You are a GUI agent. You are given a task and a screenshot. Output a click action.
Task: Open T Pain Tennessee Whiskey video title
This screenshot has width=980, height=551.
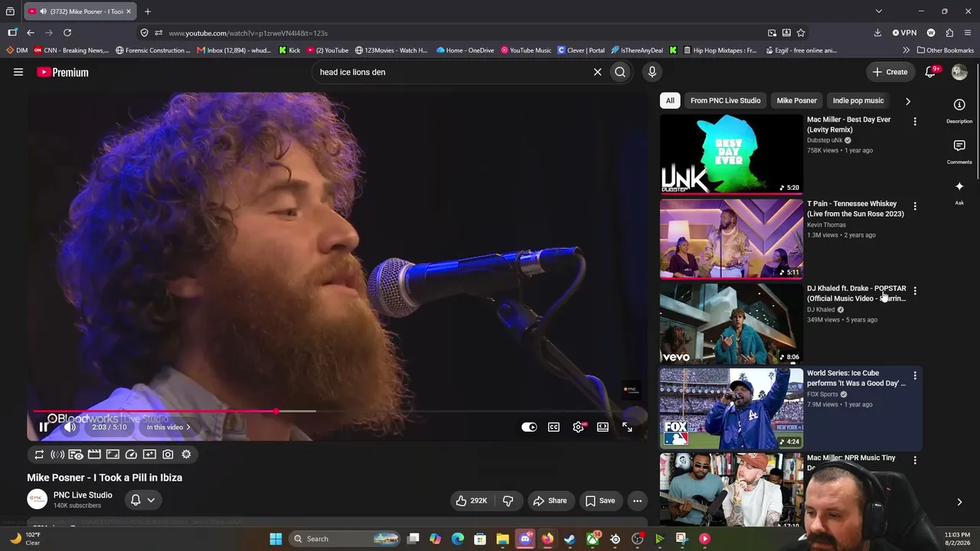coord(855,209)
